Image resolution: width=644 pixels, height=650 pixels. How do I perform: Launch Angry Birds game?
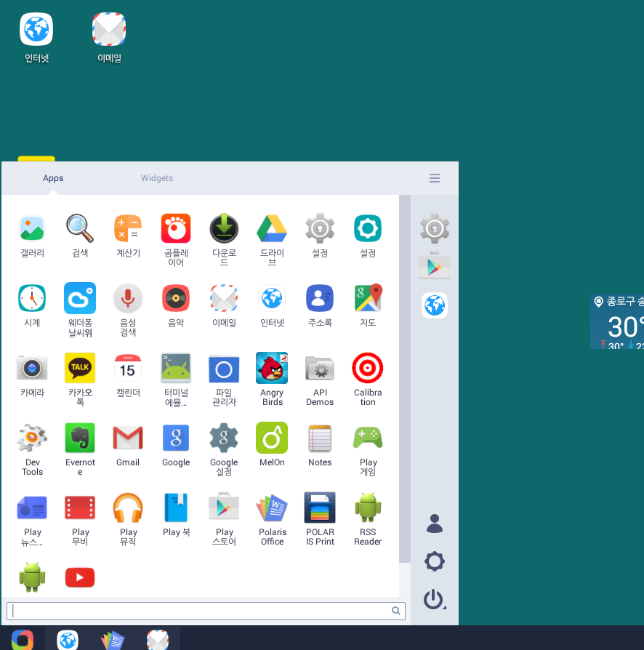pyautogui.click(x=272, y=368)
